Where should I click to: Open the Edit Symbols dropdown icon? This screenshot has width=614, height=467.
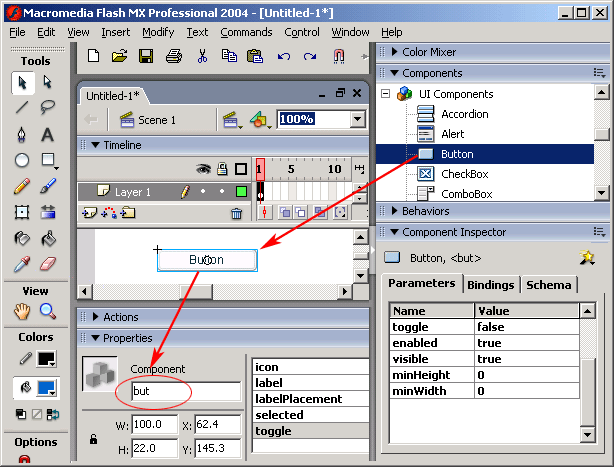pos(260,119)
